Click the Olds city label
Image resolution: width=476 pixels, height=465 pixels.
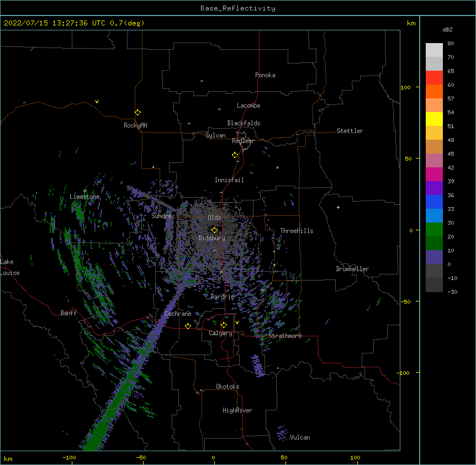214,218
